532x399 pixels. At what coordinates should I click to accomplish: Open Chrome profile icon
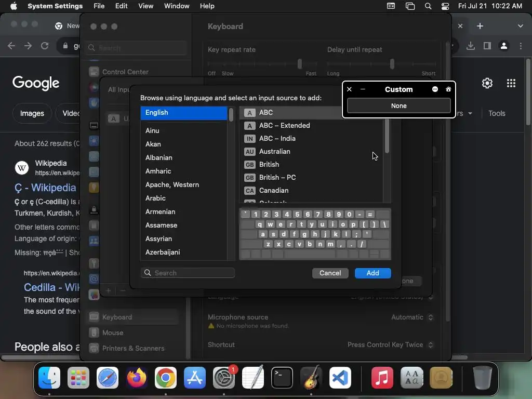click(504, 46)
